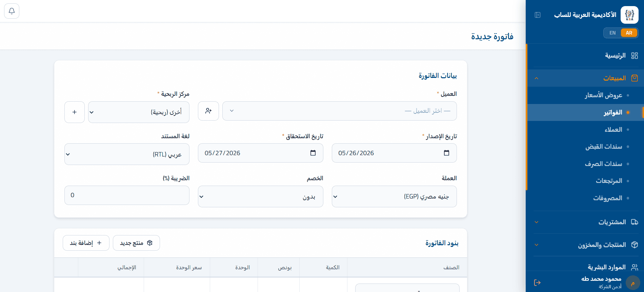Click the الضريبة (%) input field
This screenshot has height=292, width=644.
click(x=127, y=195)
